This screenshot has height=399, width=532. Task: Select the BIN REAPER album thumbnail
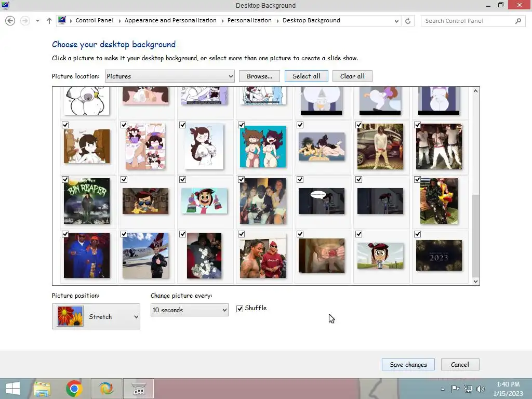point(87,201)
